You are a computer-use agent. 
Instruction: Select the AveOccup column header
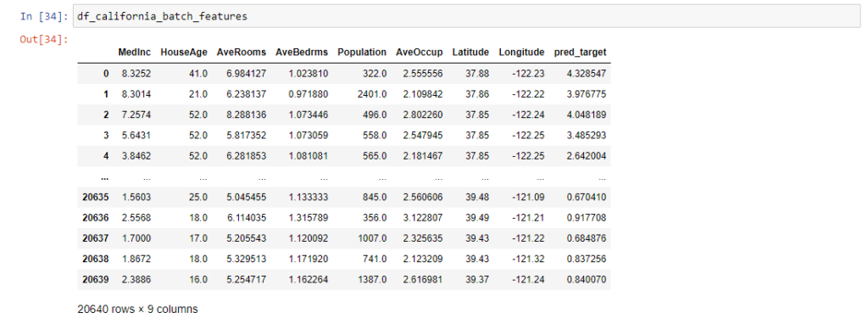420,52
